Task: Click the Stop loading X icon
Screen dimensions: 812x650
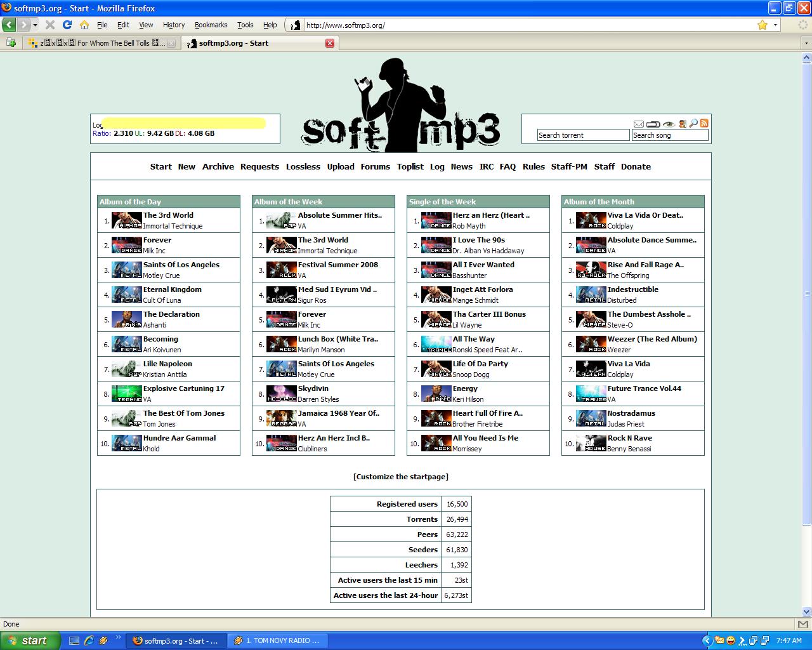Action: pyautogui.click(x=50, y=25)
